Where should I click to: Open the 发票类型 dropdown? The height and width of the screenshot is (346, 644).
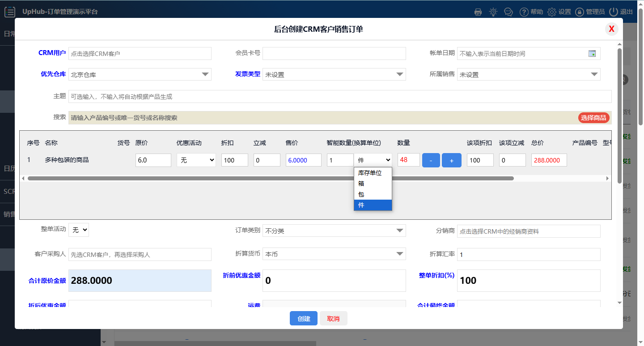(x=399, y=74)
